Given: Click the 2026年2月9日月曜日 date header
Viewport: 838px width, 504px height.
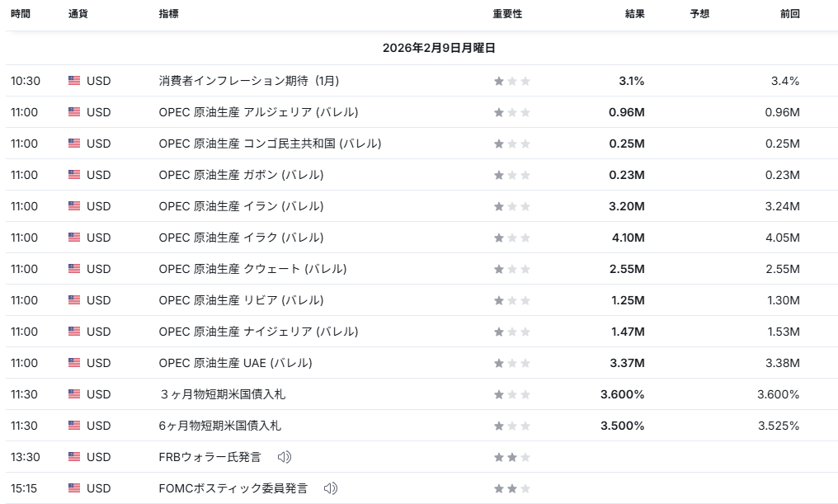Looking at the screenshot, I should tap(439, 49).
